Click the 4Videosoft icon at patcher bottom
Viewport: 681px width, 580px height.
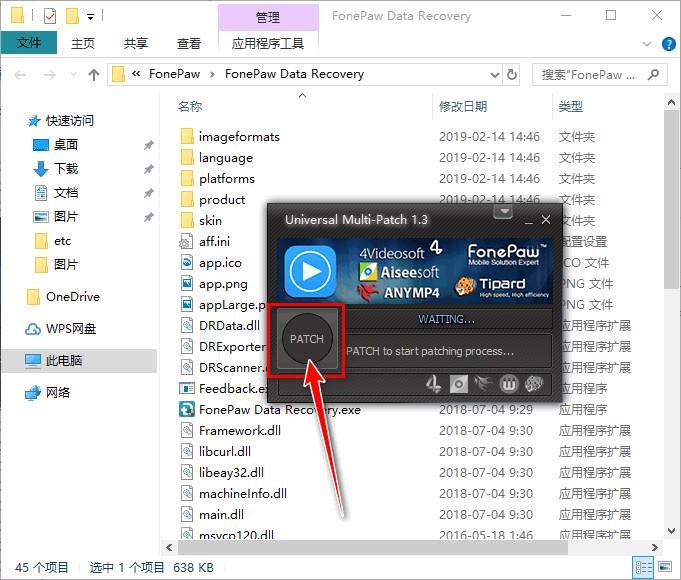[433, 384]
